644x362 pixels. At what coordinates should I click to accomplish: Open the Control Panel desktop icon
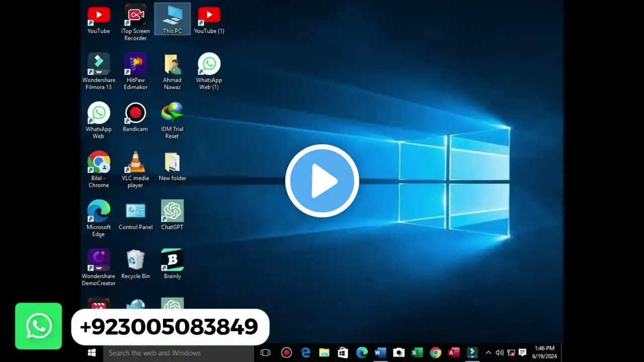[x=135, y=215]
